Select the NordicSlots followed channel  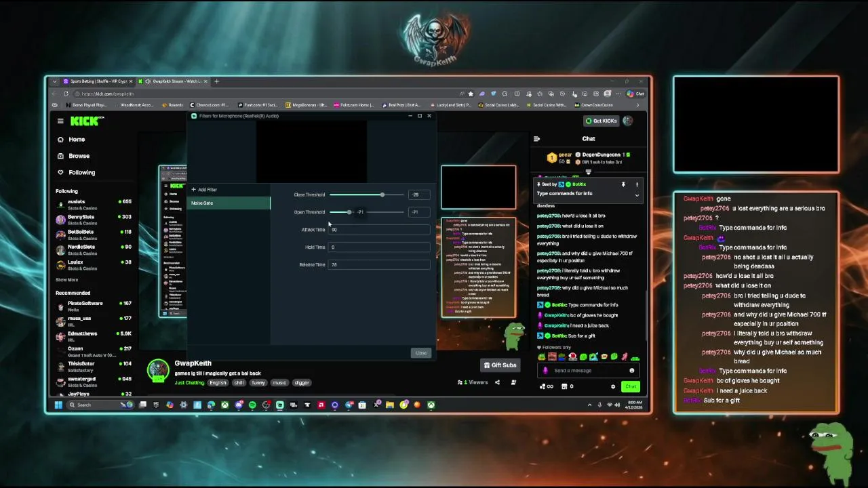[x=94, y=249]
